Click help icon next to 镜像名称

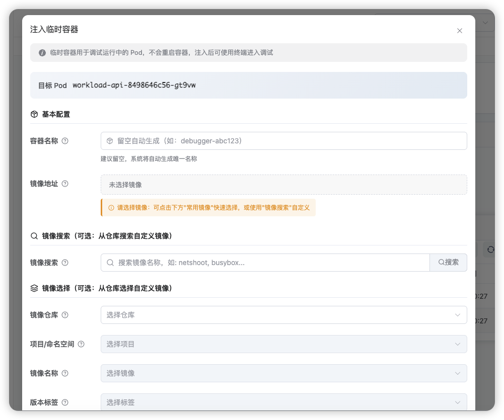pyautogui.click(x=65, y=373)
